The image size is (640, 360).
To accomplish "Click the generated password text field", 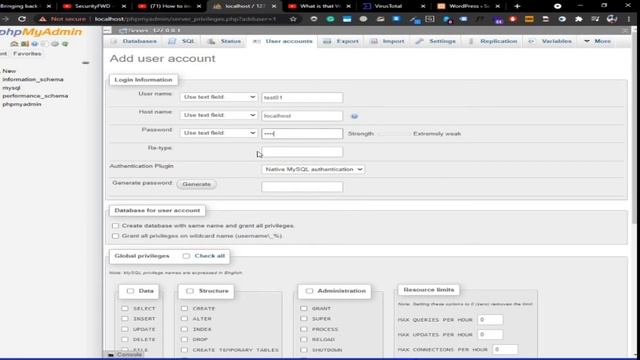I will (x=302, y=187).
